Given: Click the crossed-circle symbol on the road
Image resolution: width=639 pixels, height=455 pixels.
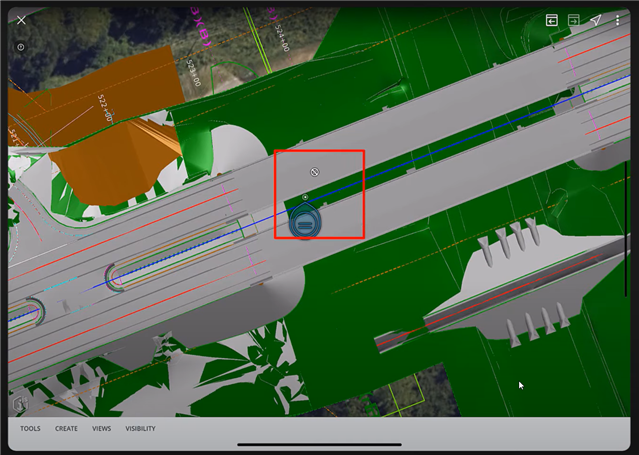Looking at the screenshot, I should click(314, 172).
